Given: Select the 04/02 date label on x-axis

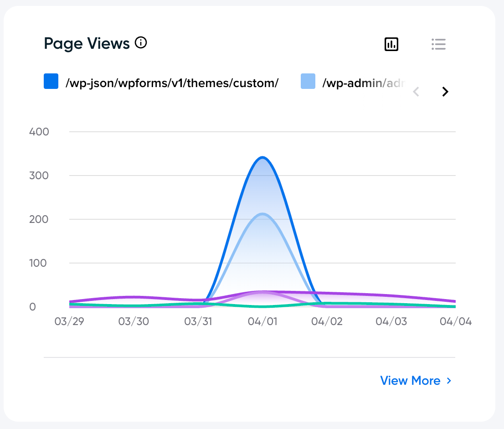Looking at the screenshot, I should [327, 321].
